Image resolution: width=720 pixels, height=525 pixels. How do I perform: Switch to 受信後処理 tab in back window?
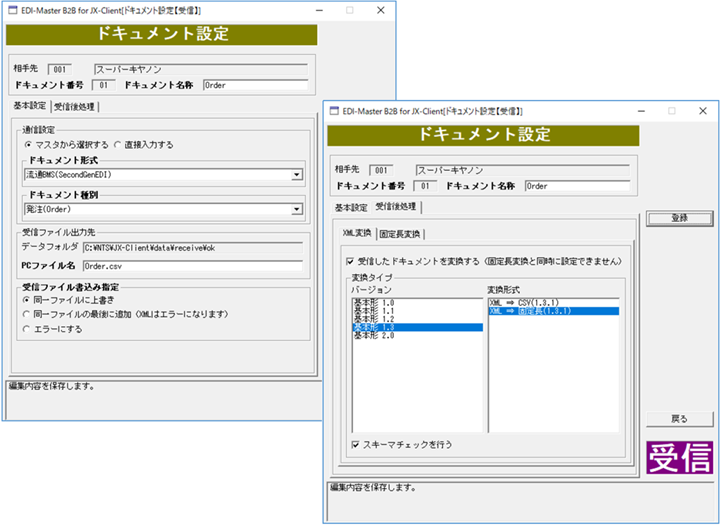[x=75, y=107]
